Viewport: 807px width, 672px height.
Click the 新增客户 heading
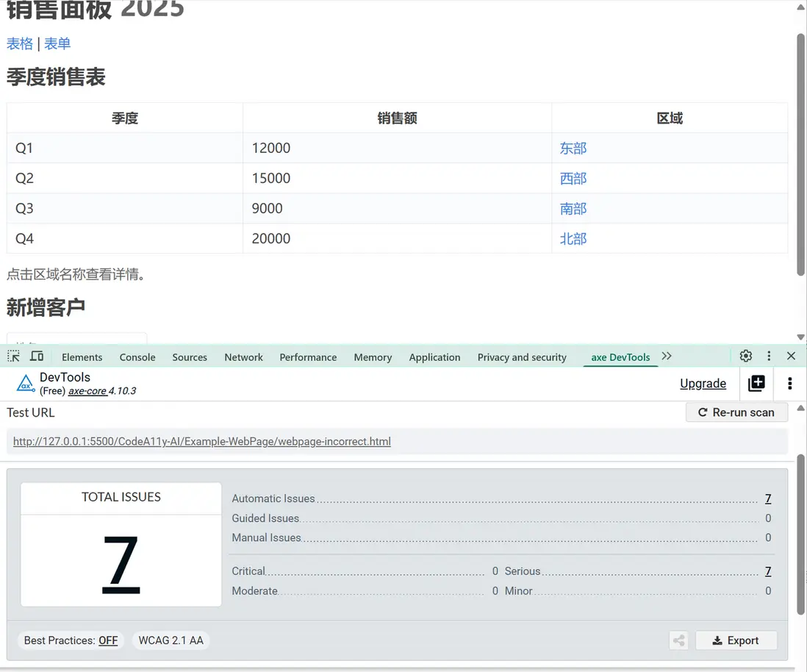coord(46,307)
